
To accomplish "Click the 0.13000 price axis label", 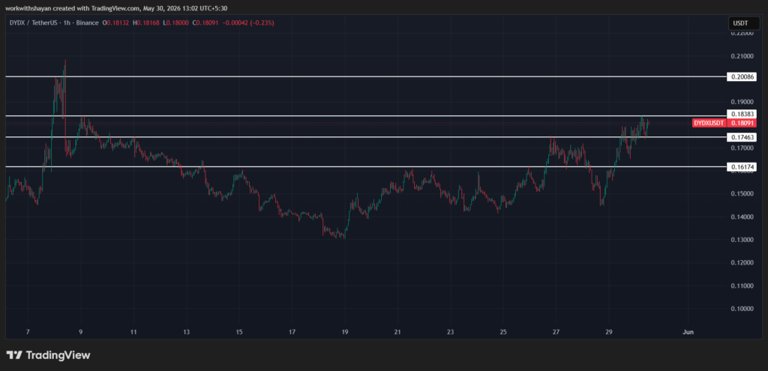I will coord(742,240).
